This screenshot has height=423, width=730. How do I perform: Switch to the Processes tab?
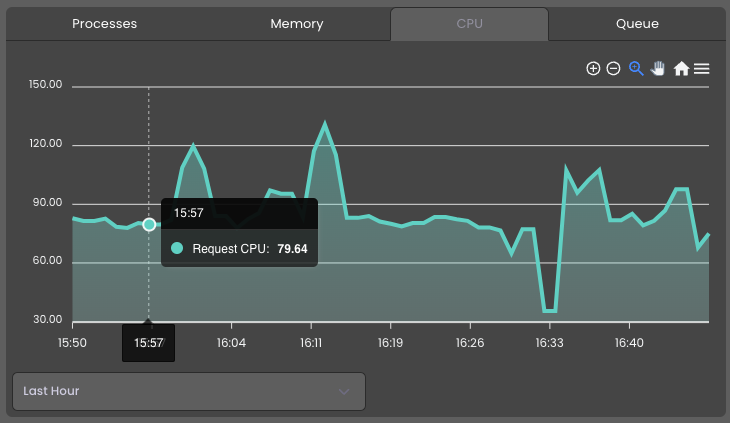[x=104, y=24]
